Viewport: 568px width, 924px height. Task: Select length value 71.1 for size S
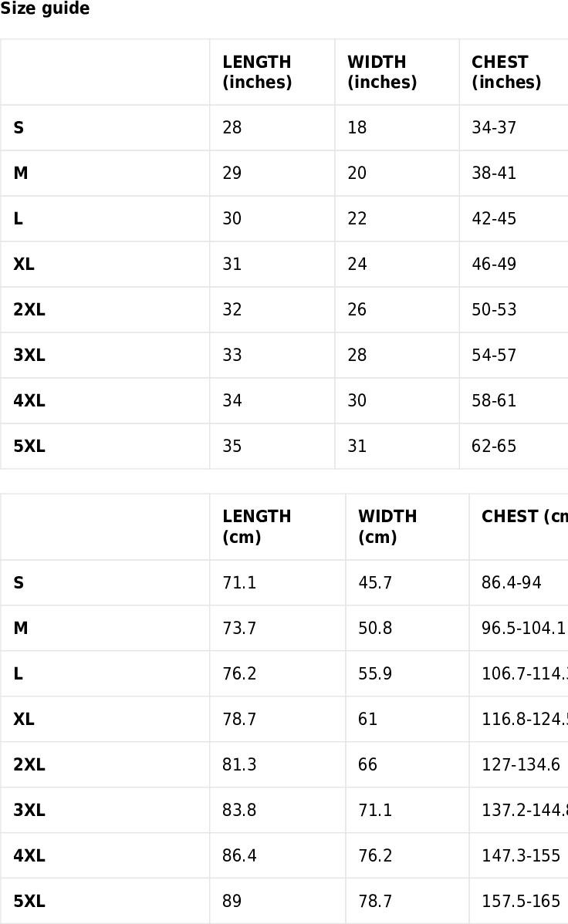(239, 583)
